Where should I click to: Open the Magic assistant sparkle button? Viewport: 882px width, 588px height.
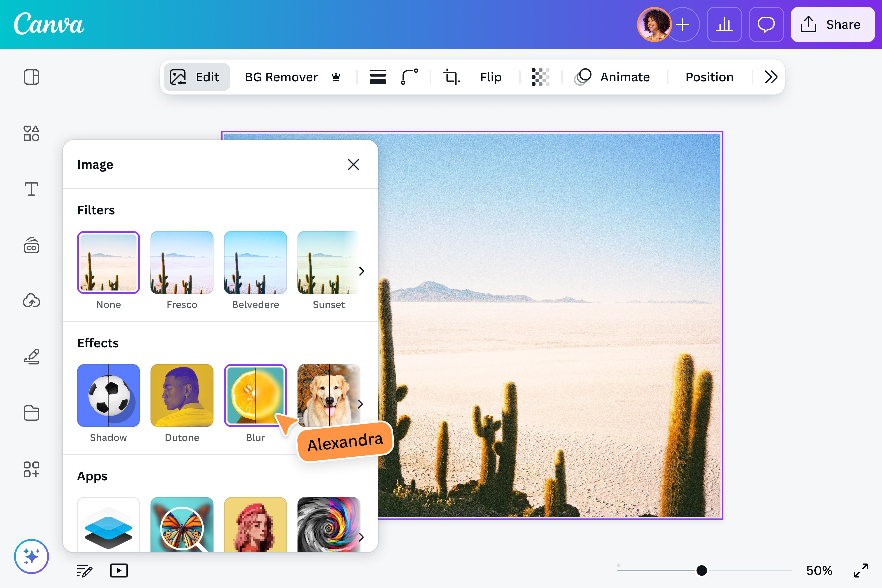(31, 556)
